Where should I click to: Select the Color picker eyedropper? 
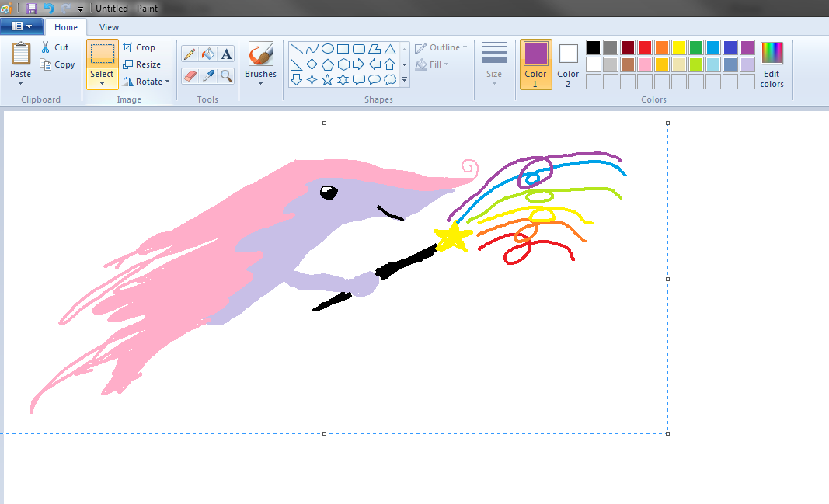pos(207,75)
